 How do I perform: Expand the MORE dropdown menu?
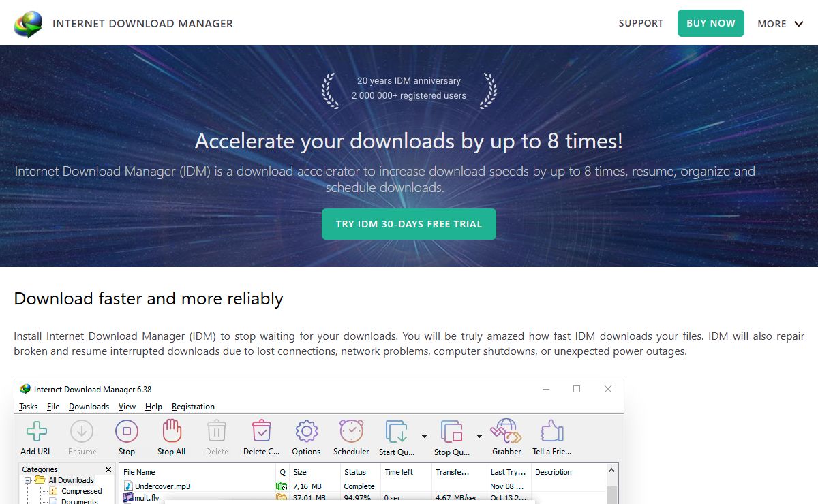click(781, 24)
